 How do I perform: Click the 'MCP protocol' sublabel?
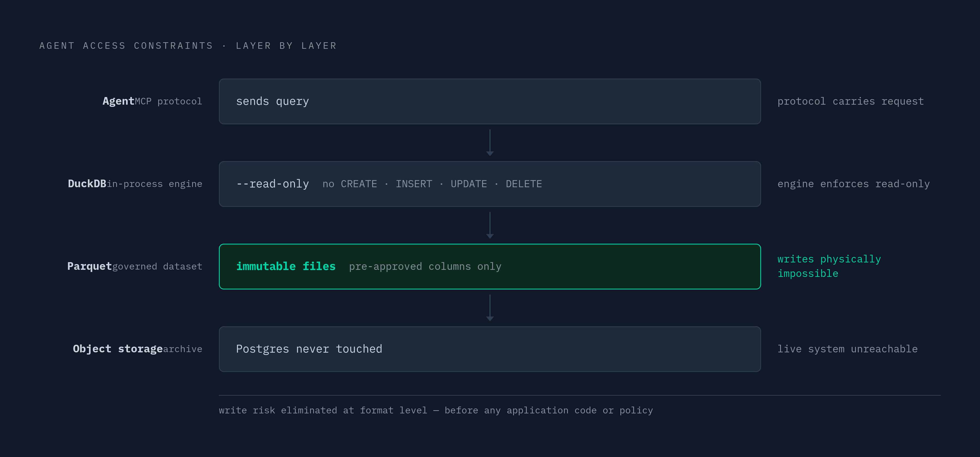pos(168,101)
